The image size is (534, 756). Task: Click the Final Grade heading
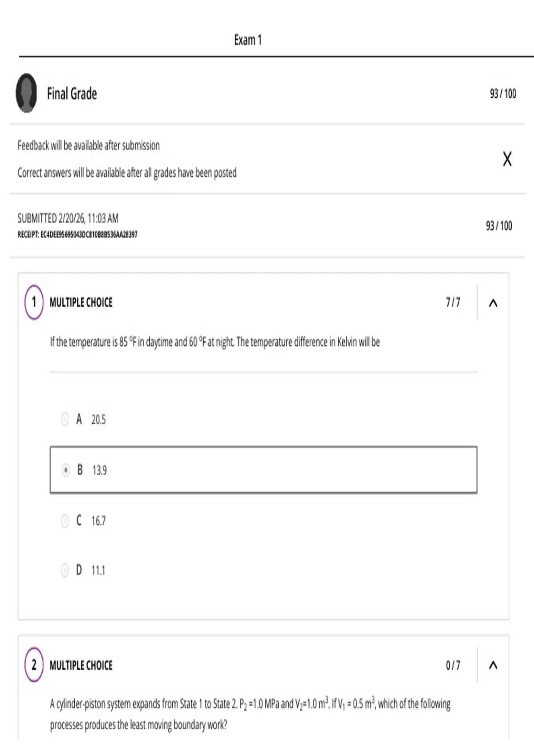(72, 93)
